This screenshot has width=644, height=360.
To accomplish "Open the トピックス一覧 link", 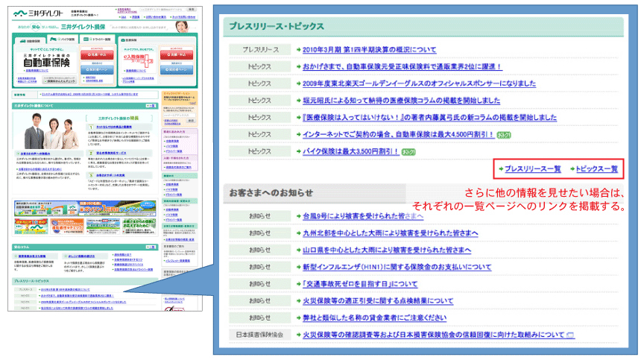I will 598,170.
